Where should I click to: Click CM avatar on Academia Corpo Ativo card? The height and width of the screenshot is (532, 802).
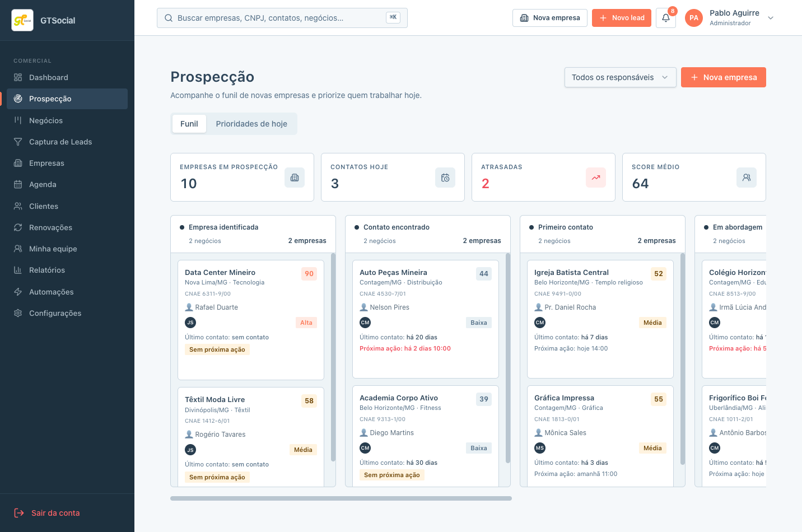pos(365,448)
